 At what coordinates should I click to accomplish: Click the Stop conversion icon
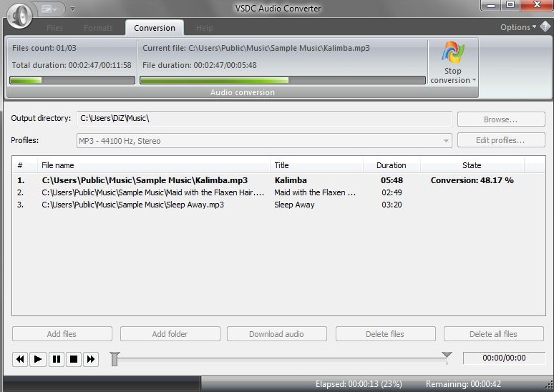tap(452, 52)
